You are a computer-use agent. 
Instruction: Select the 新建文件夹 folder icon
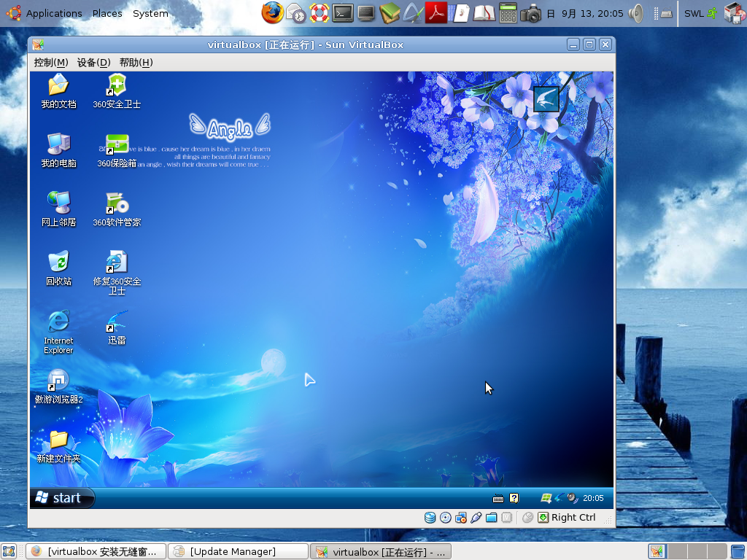[58, 446]
